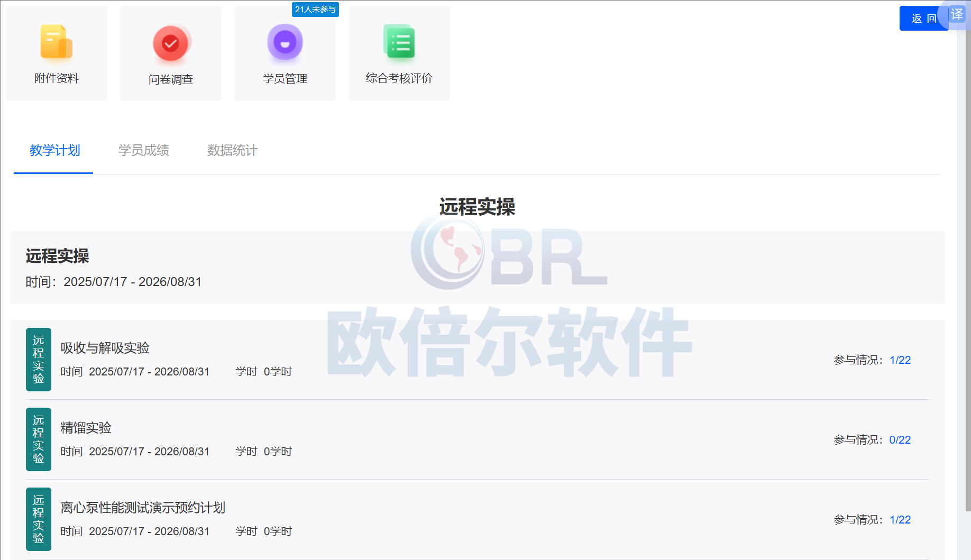Click the 远程实验 tag beside 精馏实验

[39, 439]
